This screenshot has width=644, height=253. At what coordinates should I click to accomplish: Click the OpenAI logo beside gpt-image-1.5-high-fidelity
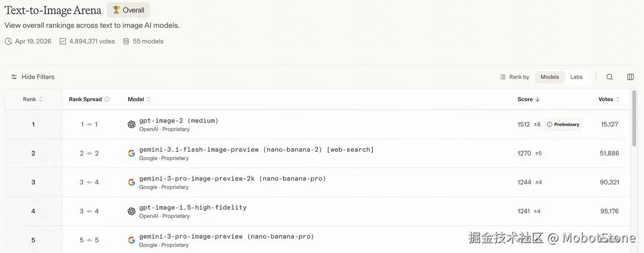coord(131,211)
